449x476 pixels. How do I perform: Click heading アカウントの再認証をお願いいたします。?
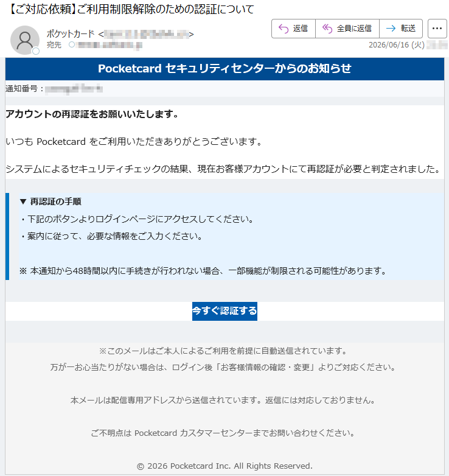[92, 114]
